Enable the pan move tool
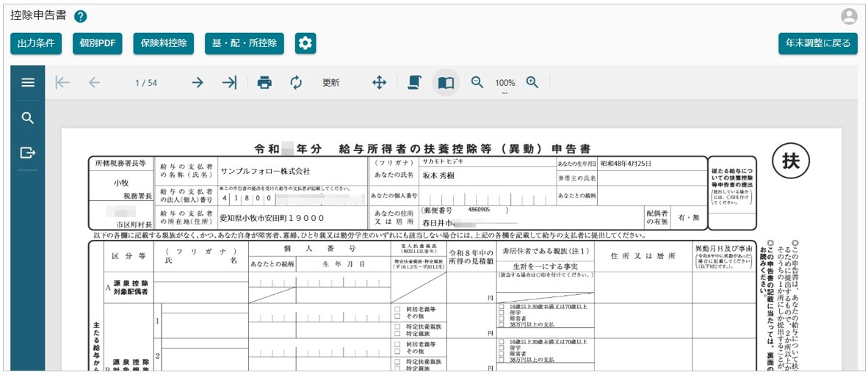This screenshot has width=868, height=375. (379, 83)
